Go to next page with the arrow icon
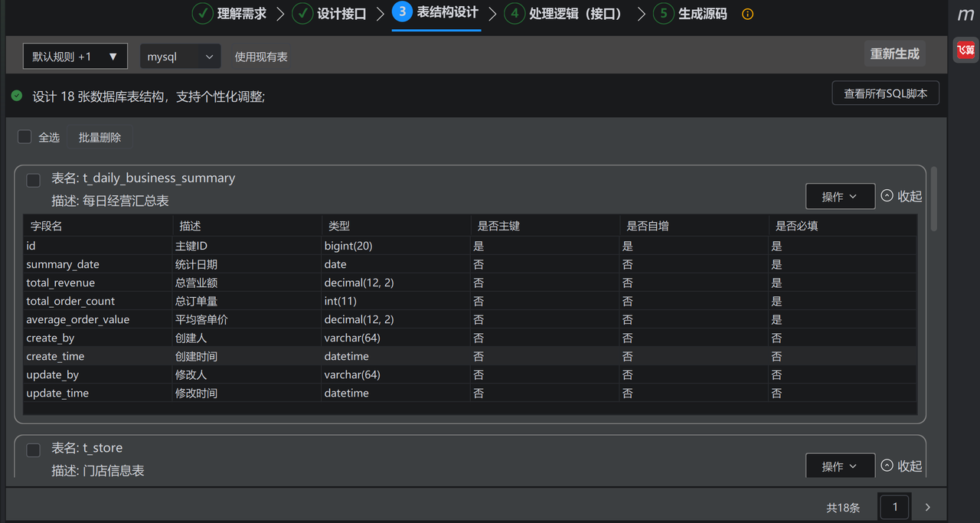 [x=928, y=507]
